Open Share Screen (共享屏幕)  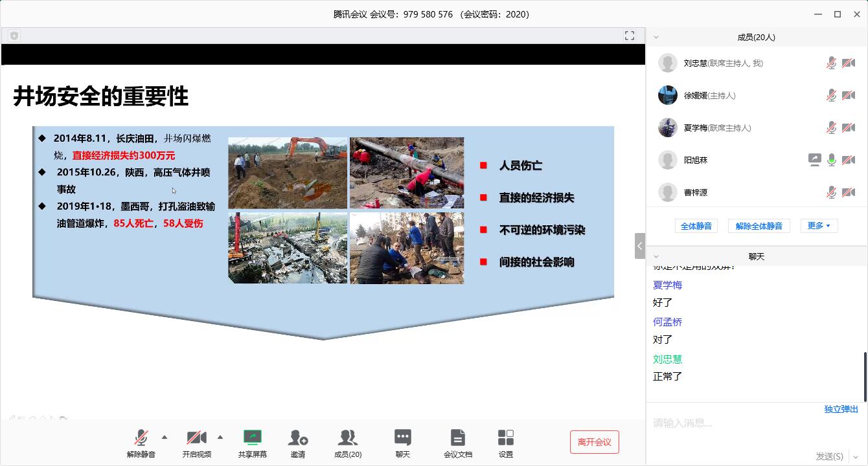coord(252,439)
